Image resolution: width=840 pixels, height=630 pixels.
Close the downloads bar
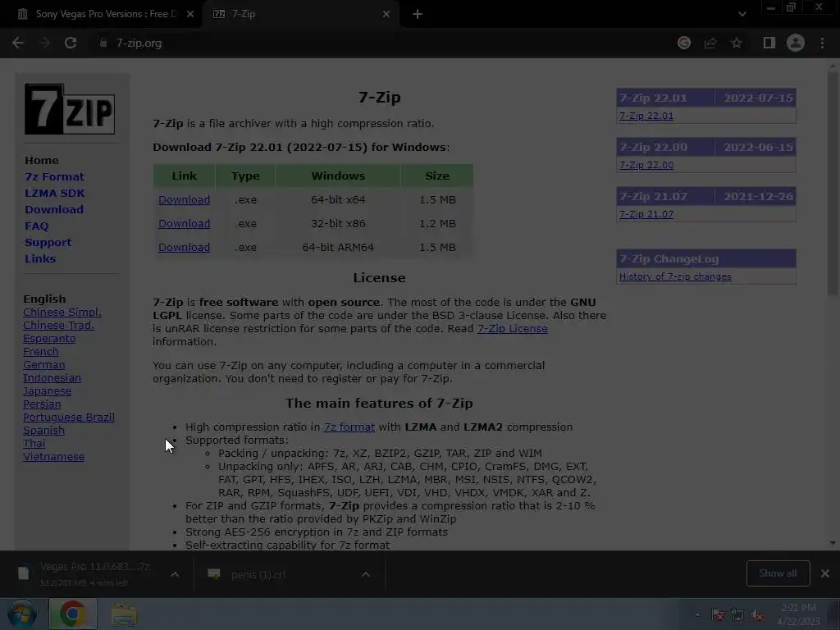pos(825,573)
